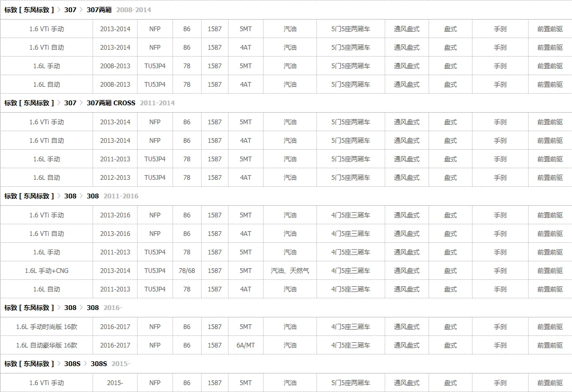Select the 308S breadcrumb series link

(x=72, y=363)
